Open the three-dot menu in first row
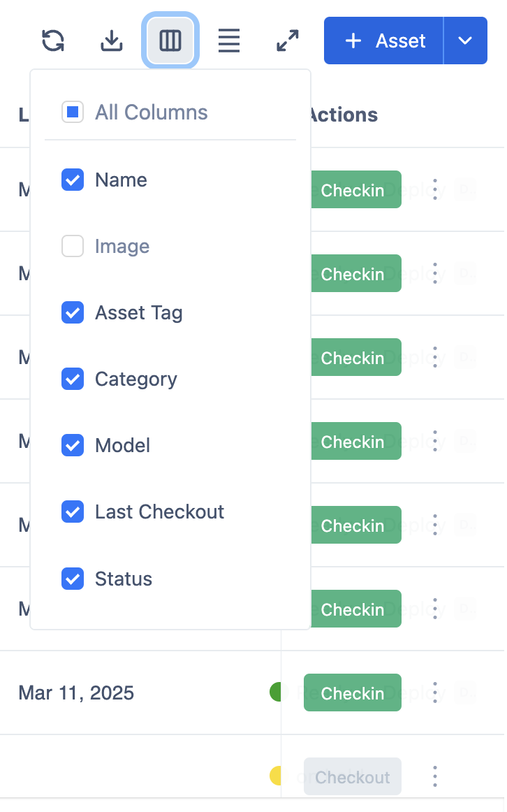This screenshot has height=812, width=507. coord(435,189)
